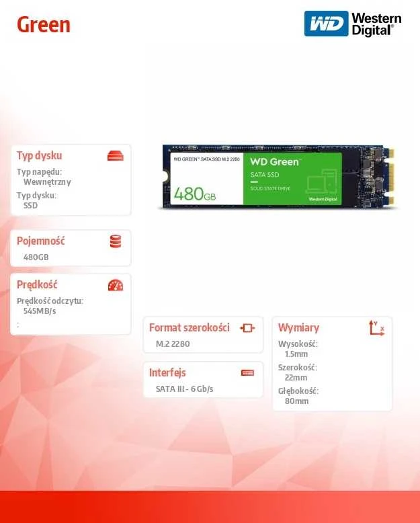Click the 480GB label printed on the SSD
420x523 pixels.
(x=195, y=194)
